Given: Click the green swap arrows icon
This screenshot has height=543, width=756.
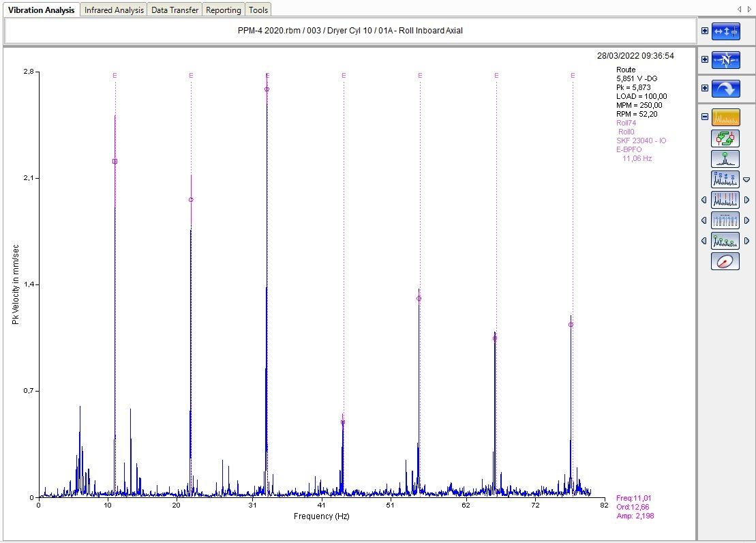Looking at the screenshot, I should (x=725, y=138).
